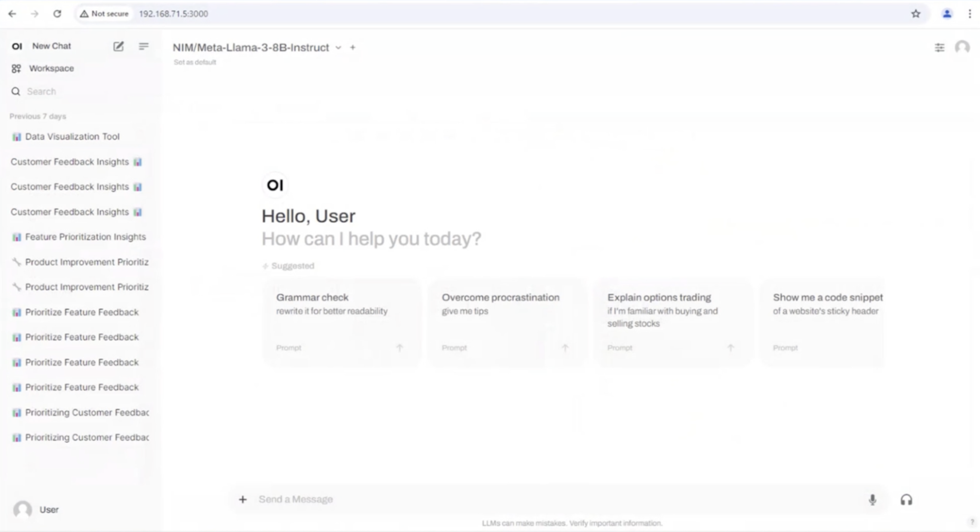
Task: Click the settings sliders icon top right
Action: 939,47
